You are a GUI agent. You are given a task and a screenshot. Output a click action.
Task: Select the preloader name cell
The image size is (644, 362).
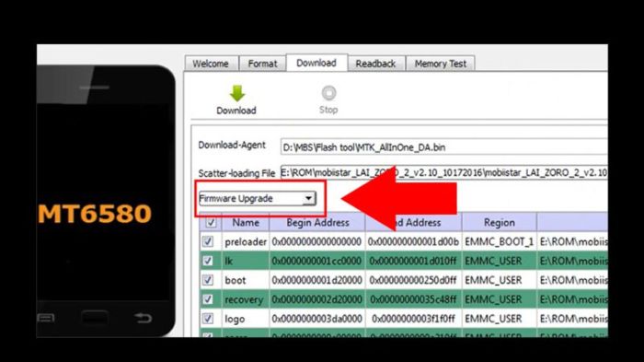pos(246,242)
